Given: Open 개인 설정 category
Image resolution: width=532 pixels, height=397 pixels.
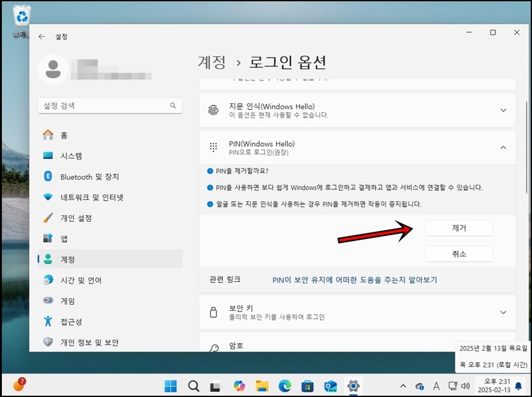Looking at the screenshot, I should click(110, 218).
